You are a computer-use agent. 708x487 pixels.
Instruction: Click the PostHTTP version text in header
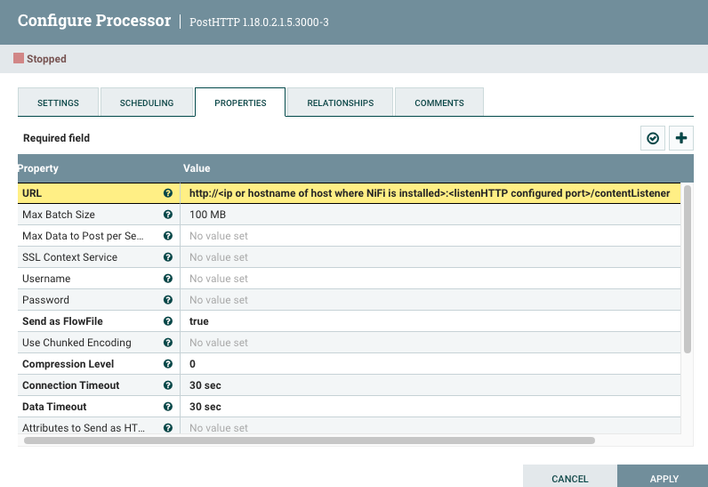pyautogui.click(x=259, y=22)
